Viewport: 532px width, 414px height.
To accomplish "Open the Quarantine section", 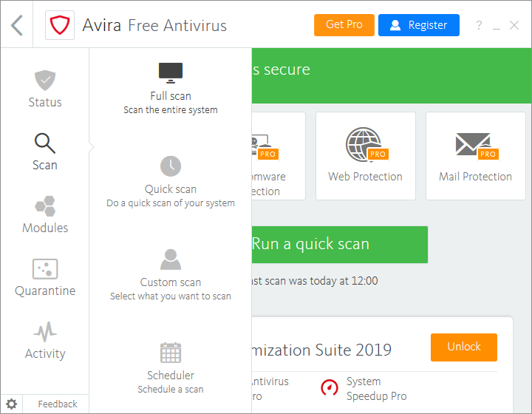I will (45, 278).
